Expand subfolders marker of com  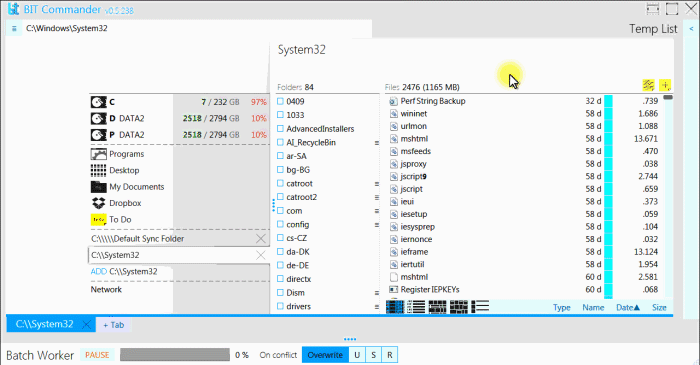coord(377,211)
